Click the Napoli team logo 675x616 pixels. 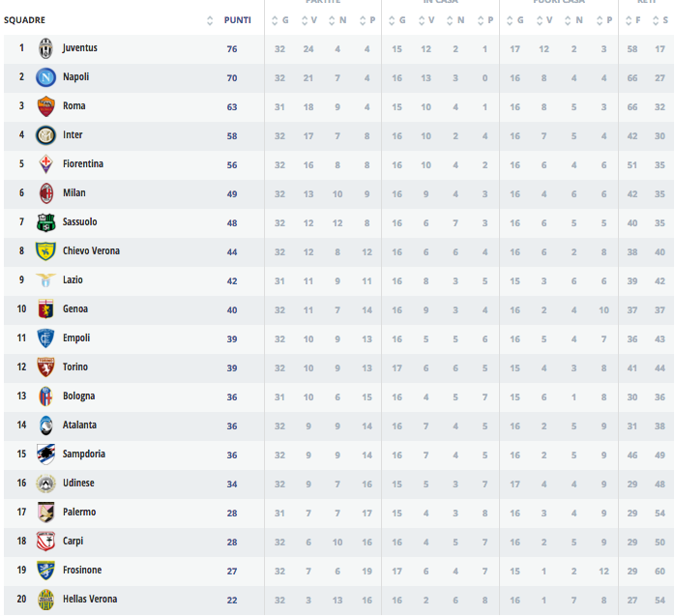45,77
